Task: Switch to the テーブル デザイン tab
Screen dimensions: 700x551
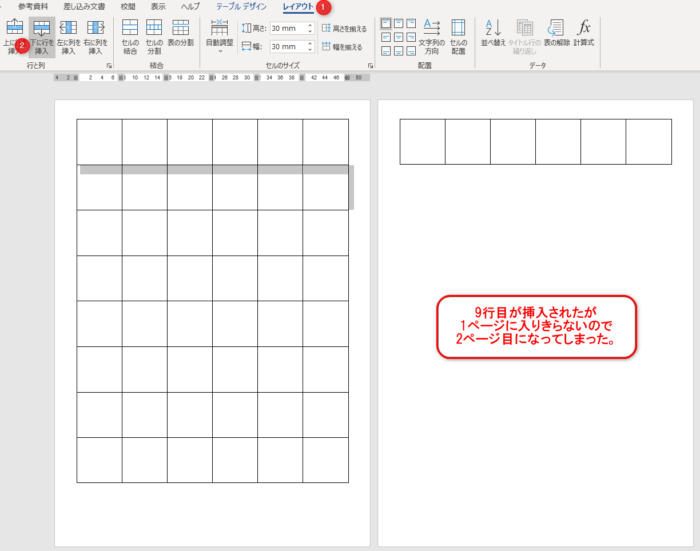Action: coord(242,6)
